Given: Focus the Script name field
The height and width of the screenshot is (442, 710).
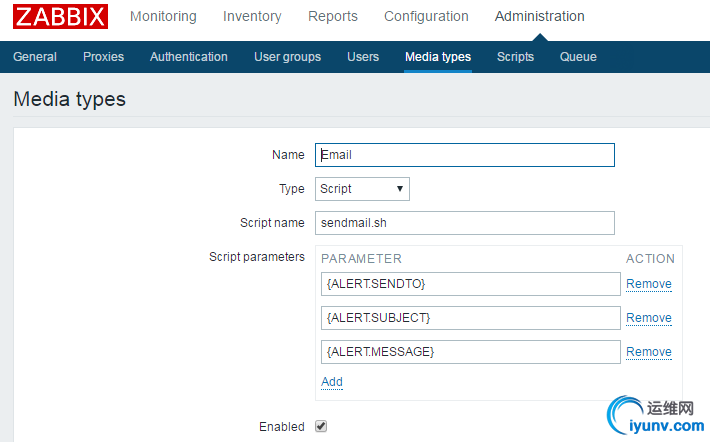Looking at the screenshot, I should tap(464, 223).
